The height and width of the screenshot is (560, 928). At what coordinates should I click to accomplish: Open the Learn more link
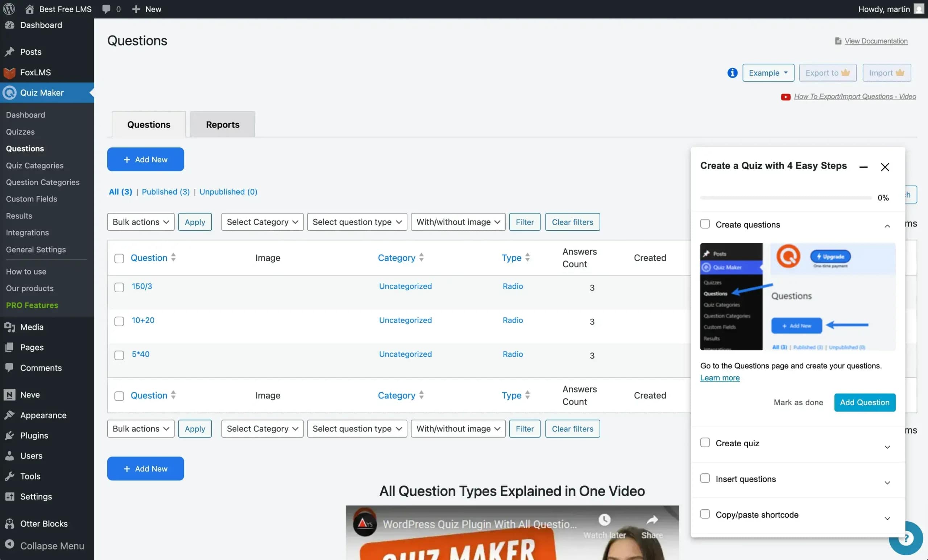tap(720, 377)
